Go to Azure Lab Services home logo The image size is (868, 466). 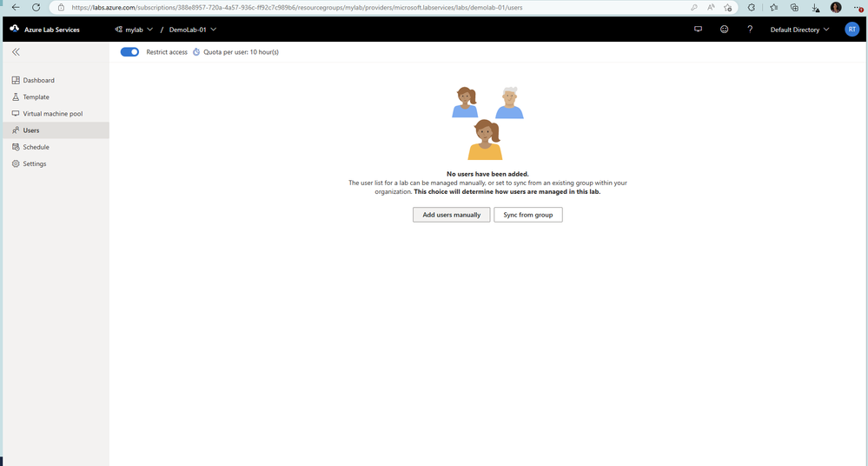tap(45, 30)
